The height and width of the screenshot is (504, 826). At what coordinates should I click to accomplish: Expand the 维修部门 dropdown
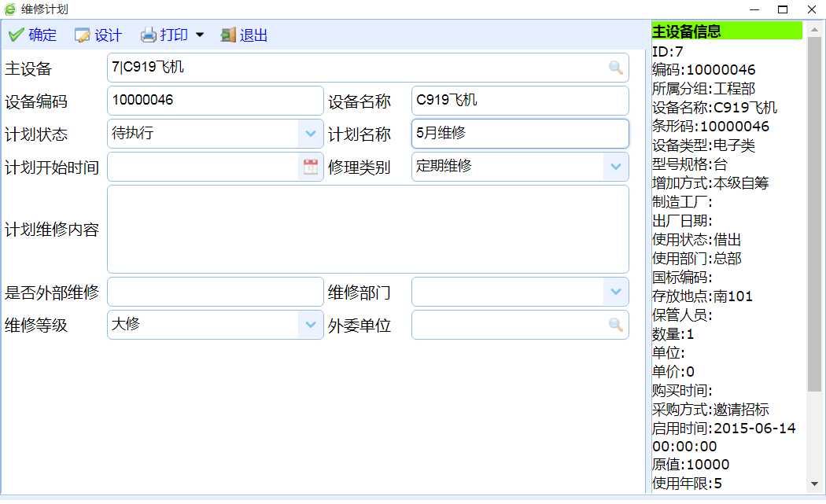(615, 292)
